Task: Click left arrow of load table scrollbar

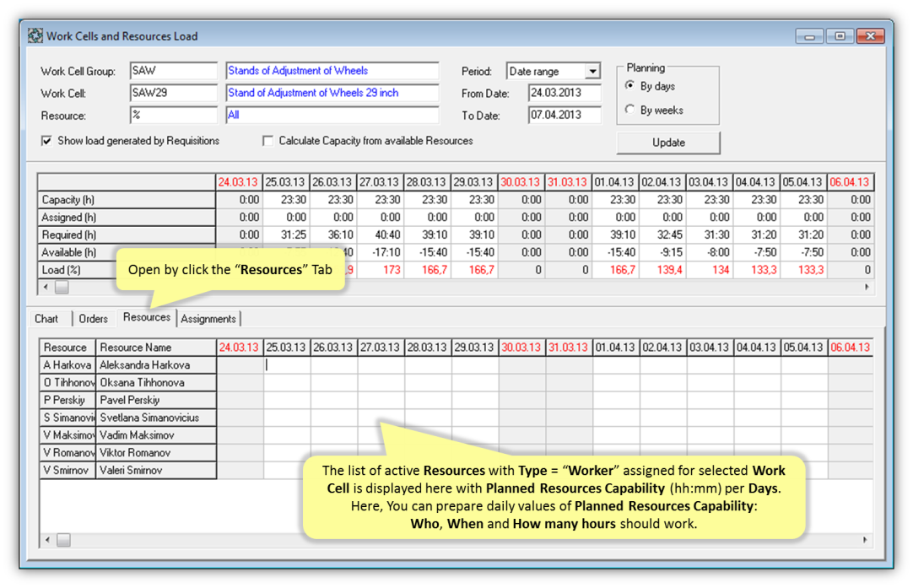Action: pos(46,287)
